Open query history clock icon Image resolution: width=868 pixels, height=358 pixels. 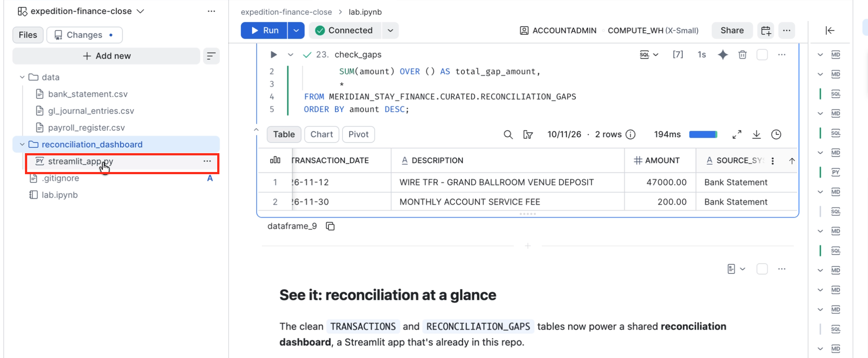tap(776, 134)
